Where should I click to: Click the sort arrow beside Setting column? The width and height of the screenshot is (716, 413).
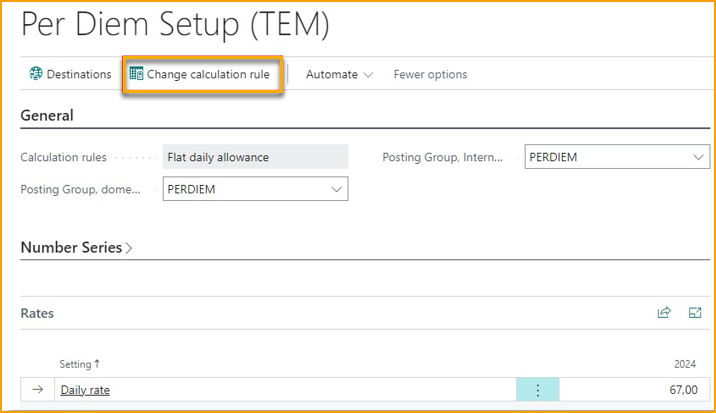click(x=97, y=365)
